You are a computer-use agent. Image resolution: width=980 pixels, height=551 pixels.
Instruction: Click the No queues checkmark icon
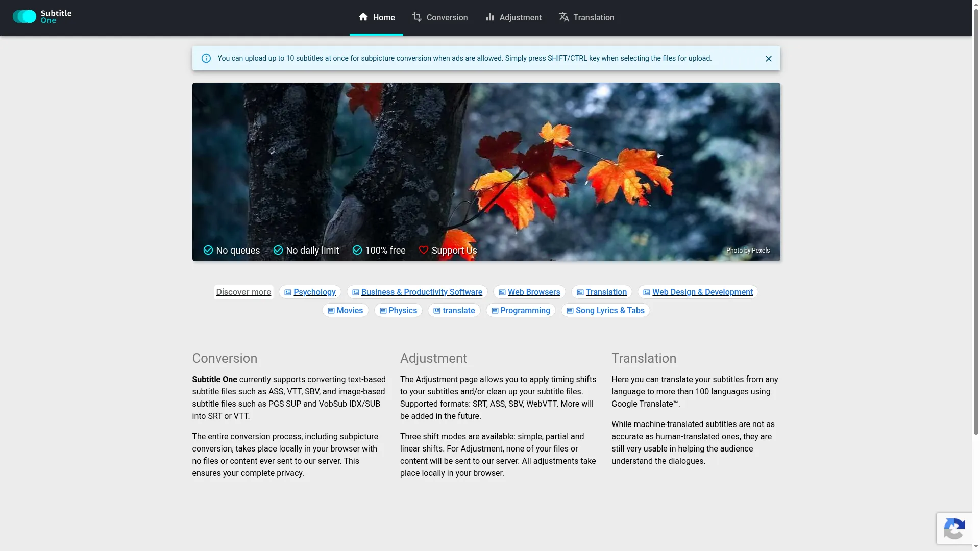(x=208, y=250)
